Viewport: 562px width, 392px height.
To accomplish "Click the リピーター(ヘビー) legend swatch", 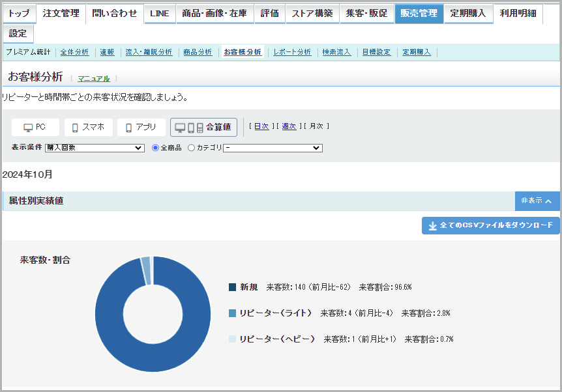I will click(x=232, y=339).
